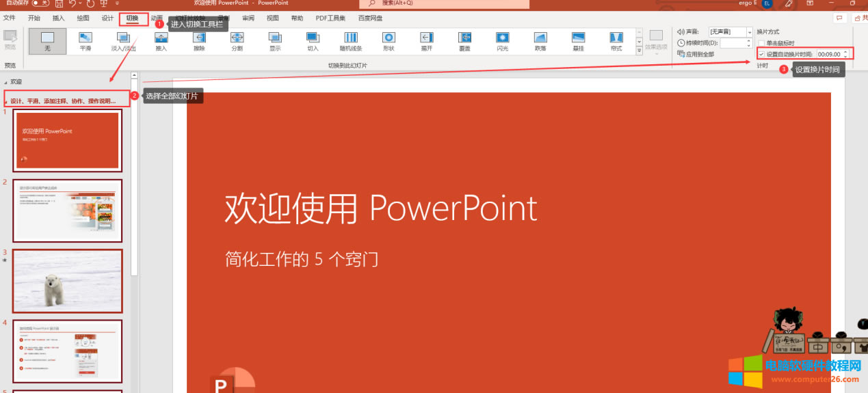Click the auto-advance time field 00:09.00
868x393 pixels.
(829, 54)
